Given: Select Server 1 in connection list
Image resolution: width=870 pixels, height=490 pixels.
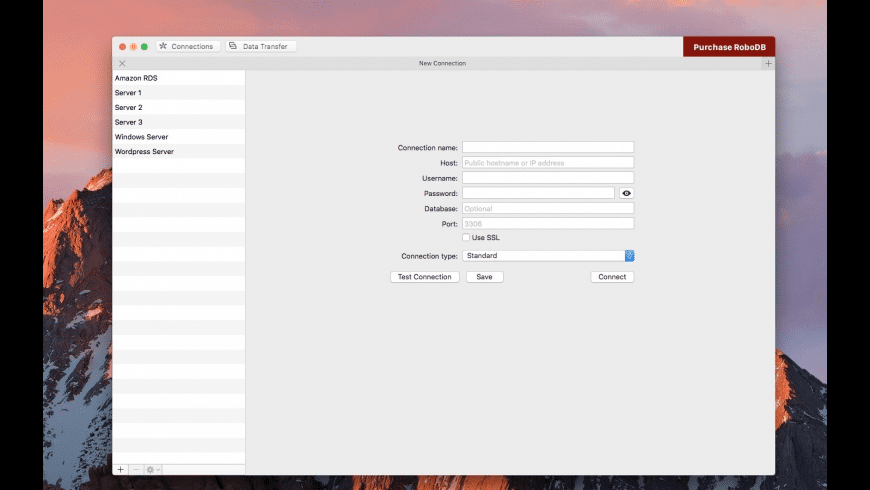Looking at the screenshot, I should pos(179,93).
